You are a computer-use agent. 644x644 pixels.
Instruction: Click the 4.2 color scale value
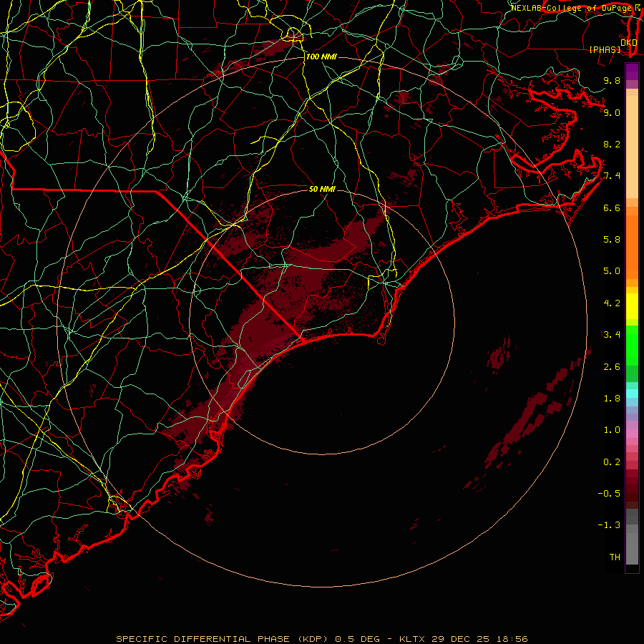[612, 303]
